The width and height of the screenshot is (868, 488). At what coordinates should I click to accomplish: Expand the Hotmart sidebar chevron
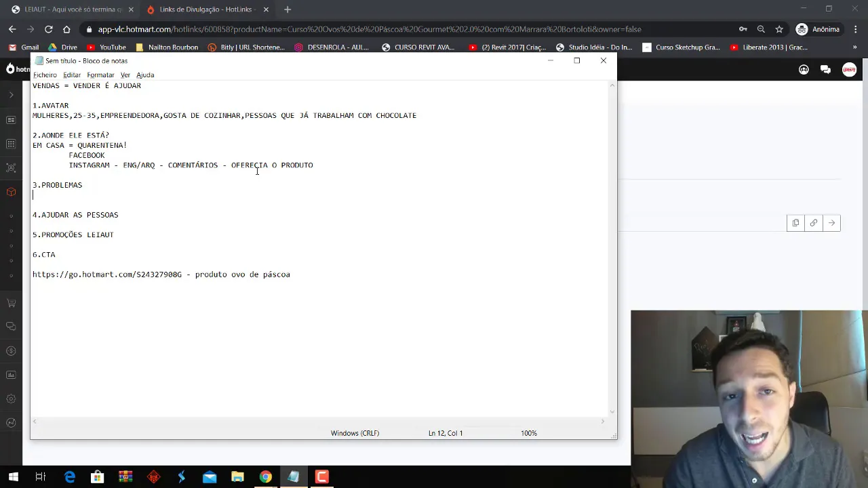(x=11, y=95)
